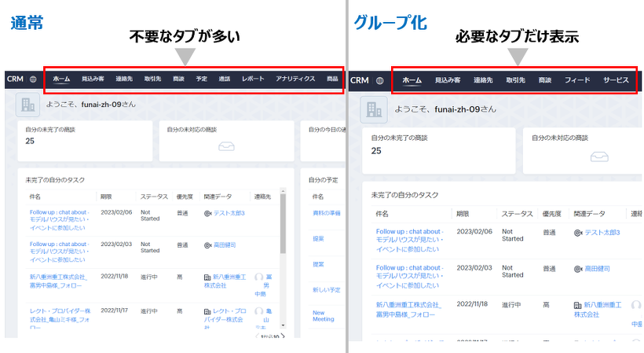
Task: Open the サービス tab in the right navigation bar
Action: point(617,80)
